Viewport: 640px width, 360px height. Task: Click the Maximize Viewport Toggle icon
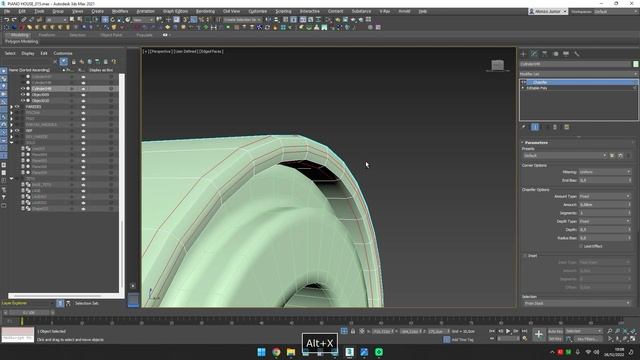(x=633, y=339)
